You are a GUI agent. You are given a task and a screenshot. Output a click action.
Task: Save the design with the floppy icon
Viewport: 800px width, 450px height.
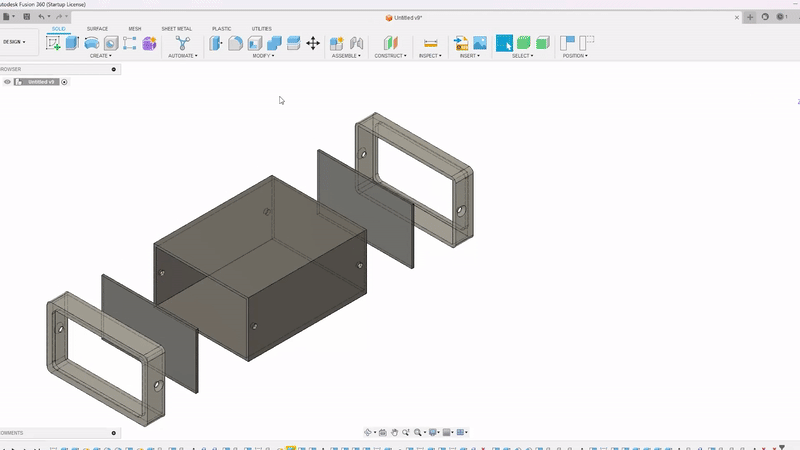[x=27, y=17]
